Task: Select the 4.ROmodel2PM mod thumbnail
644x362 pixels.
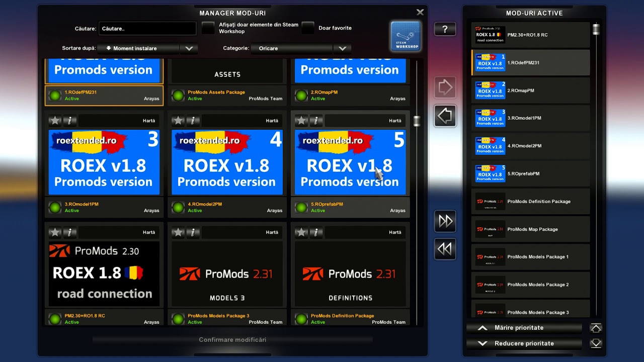Action: pyautogui.click(x=227, y=162)
